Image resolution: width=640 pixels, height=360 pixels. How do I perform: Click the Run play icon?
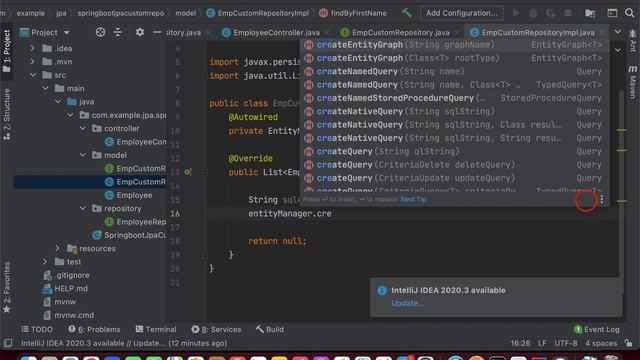(x=516, y=13)
